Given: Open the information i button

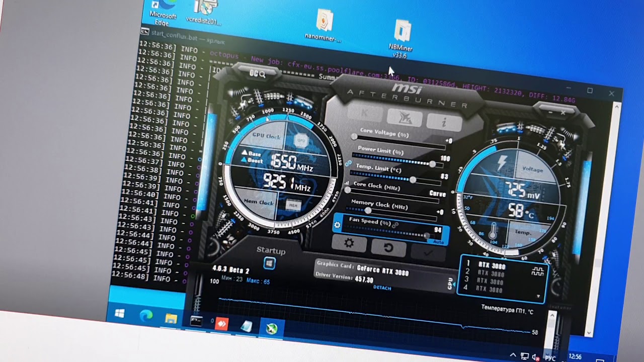Looking at the screenshot, I should [x=444, y=122].
